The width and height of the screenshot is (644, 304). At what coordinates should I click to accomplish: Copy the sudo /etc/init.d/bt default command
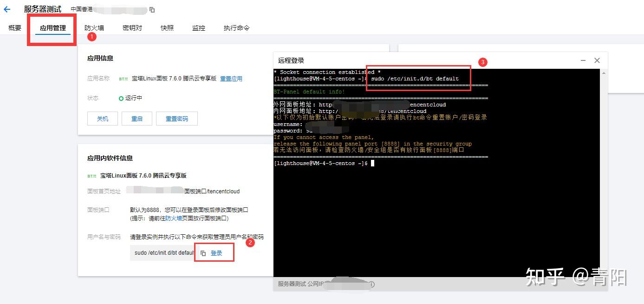tap(203, 253)
